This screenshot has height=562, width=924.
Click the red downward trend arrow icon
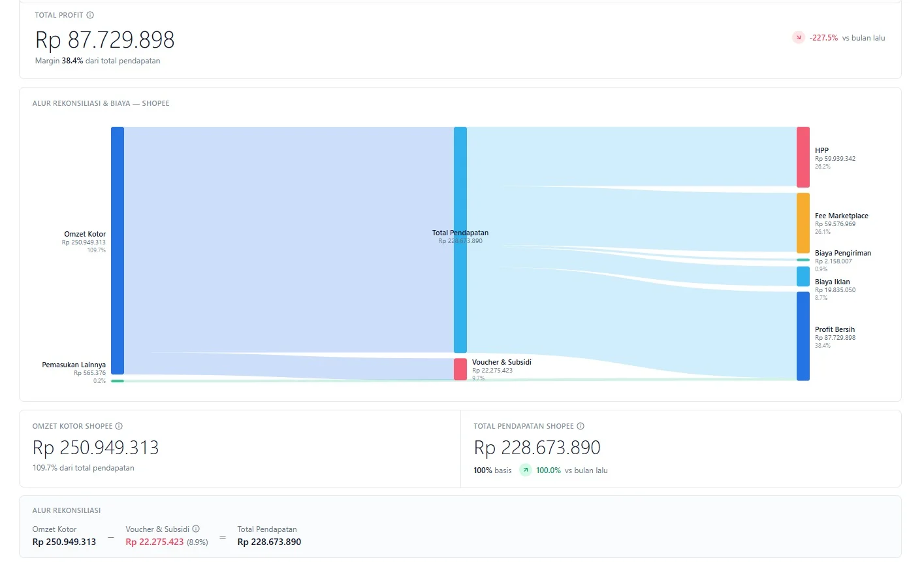[799, 38]
